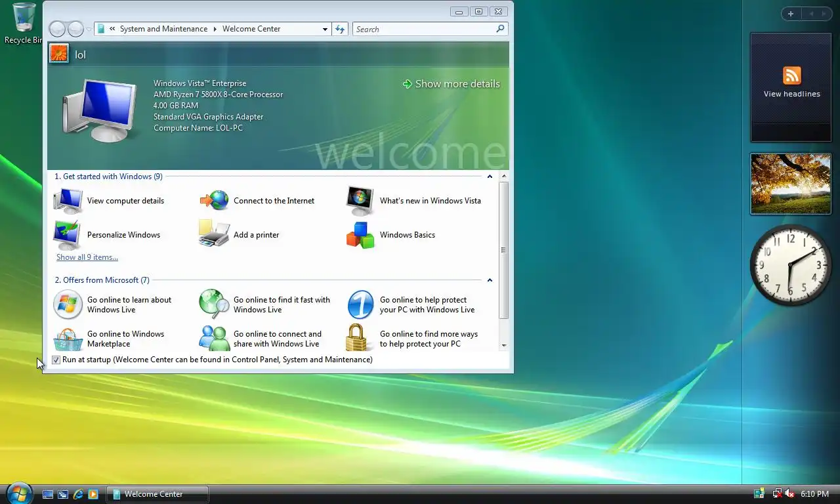Screen dimensions: 840x504
Task: Select Welcome Center in the breadcrumb
Action: pyautogui.click(x=251, y=29)
